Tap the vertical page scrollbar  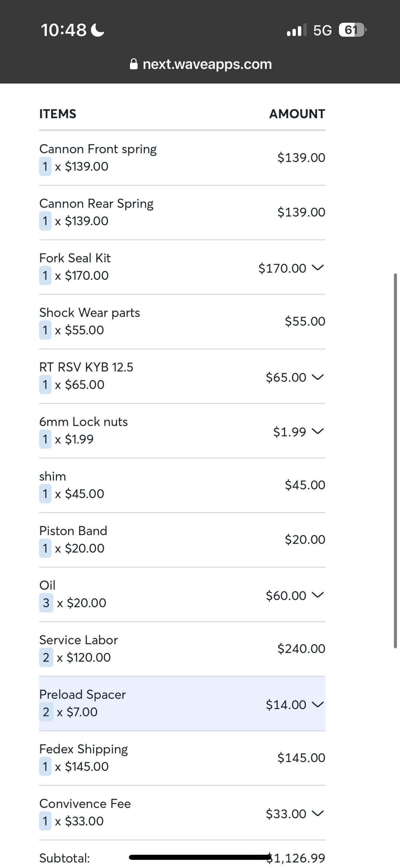pyautogui.click(x=395, y=461)
